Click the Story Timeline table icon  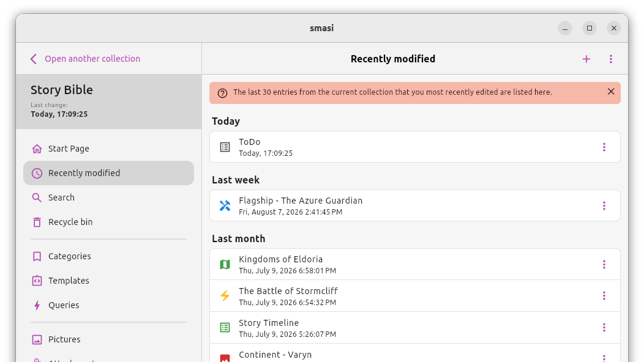click(225, 328)
